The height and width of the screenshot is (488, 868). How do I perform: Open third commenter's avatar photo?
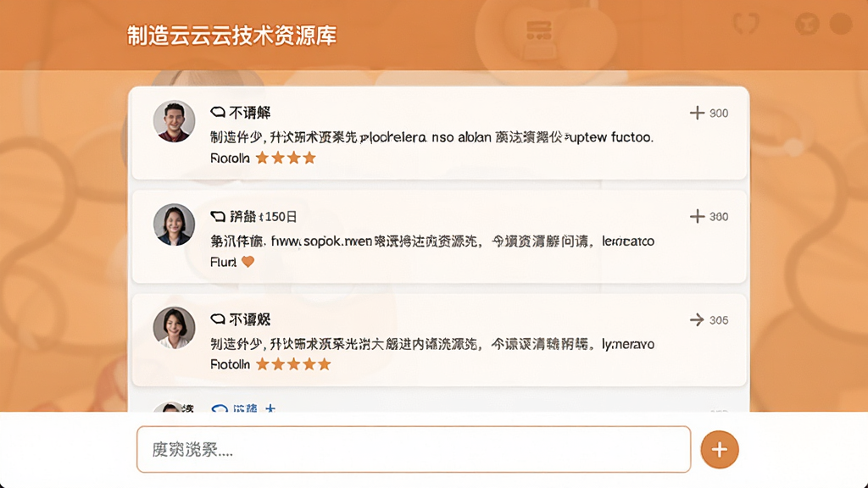point(174,328)
